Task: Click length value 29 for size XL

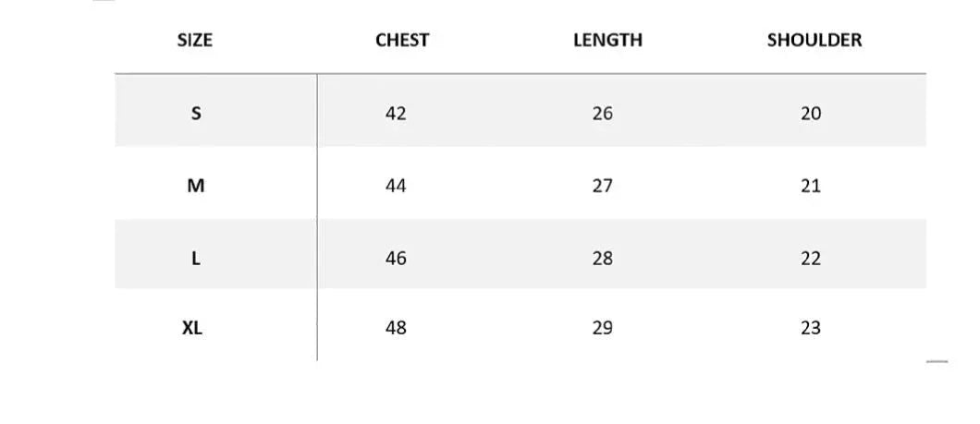Action: (x=603, y=328)
